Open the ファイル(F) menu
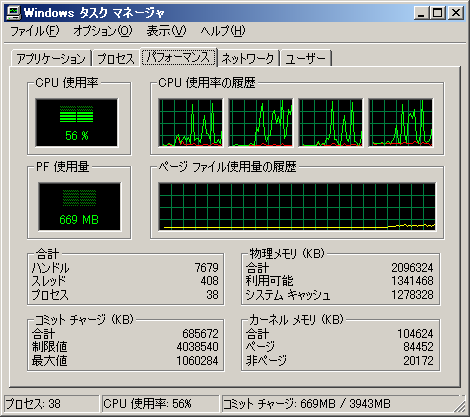The width and height of the screenshot is (470, 417). point(35,31)
